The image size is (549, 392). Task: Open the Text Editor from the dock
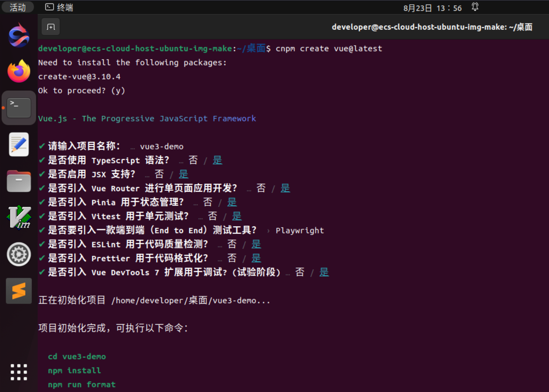coord(19,144)
